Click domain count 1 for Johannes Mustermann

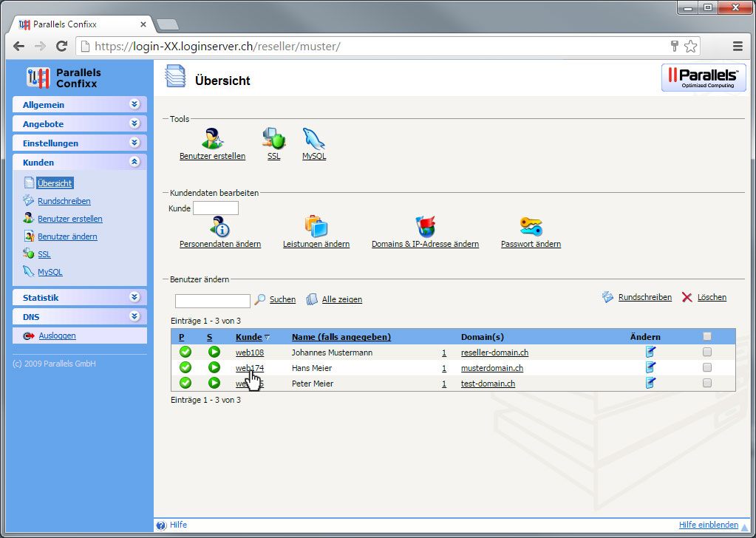(x=444, y=353)
